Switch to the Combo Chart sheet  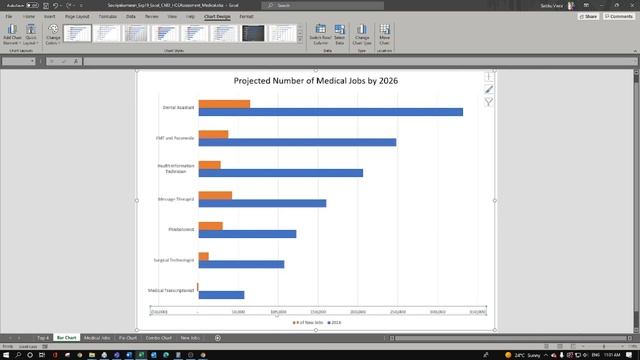158,338
